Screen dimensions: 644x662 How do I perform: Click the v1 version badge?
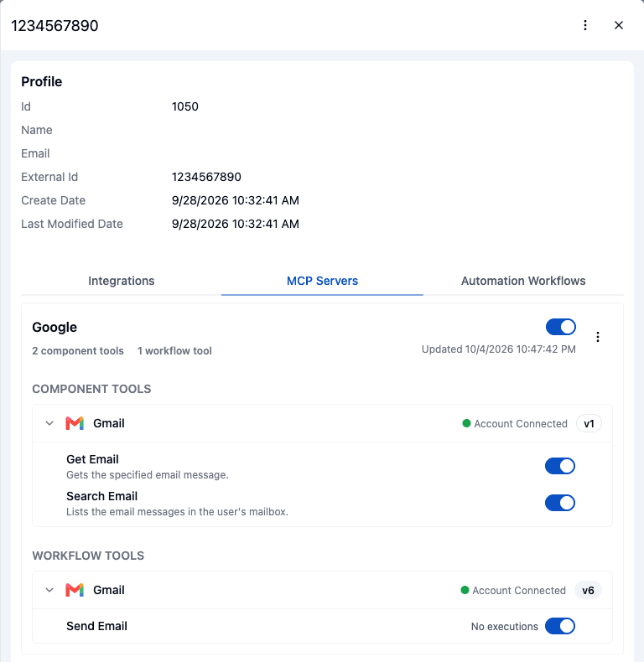[x=589, y=423]
